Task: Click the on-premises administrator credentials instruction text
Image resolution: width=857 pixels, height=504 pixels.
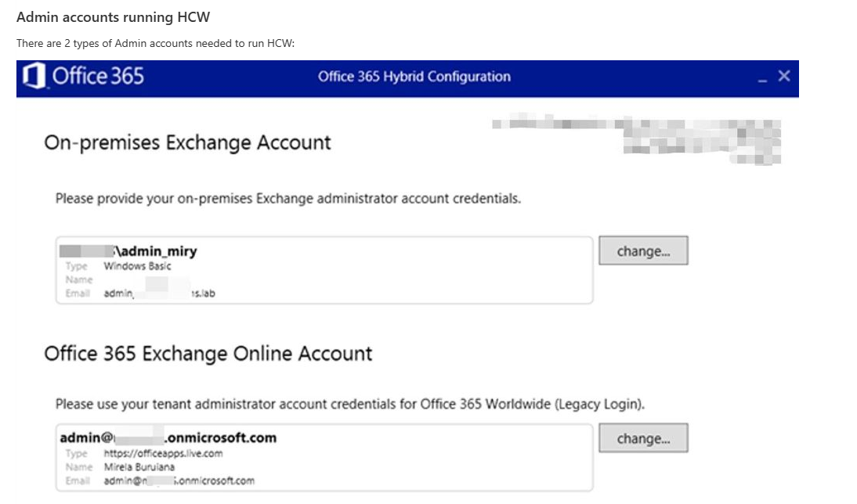Action: [x=288, y=198]
